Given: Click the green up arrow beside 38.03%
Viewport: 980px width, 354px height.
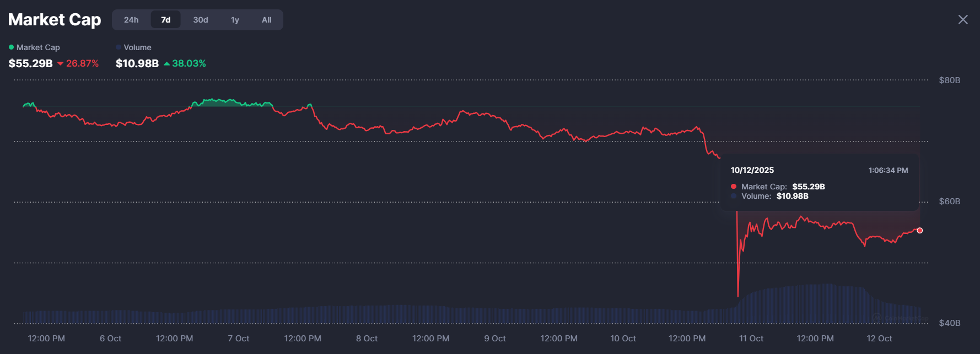Looking at the screenshot, I should pyautogui.click(x=166, y=64).
